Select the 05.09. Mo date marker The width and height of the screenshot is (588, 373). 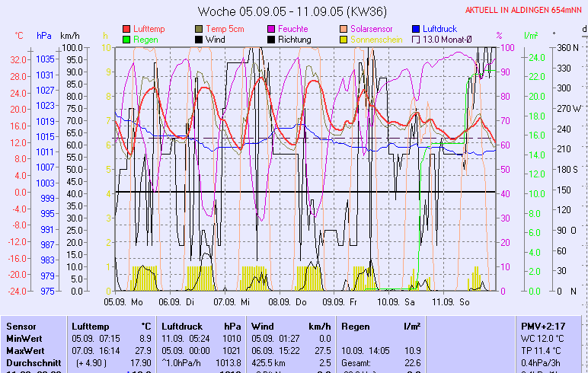pos(123,301)
